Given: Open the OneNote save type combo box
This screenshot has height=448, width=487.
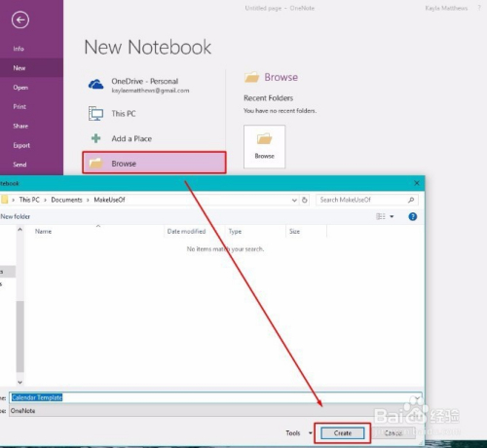Looking at the screenshot, I should click(215, 411).
